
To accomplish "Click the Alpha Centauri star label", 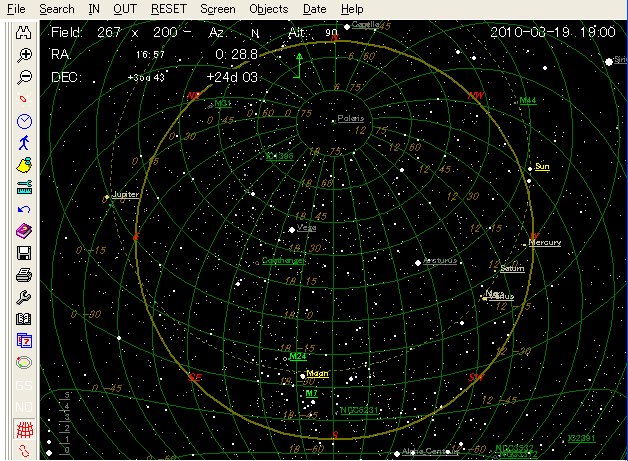I will (x=431, y=451).
